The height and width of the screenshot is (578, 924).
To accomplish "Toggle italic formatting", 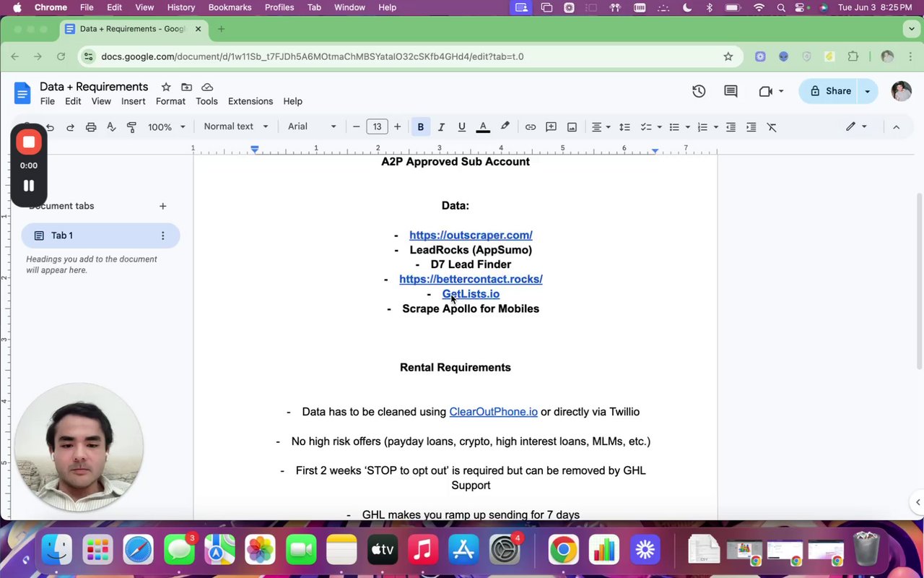I will coord(441,127).
